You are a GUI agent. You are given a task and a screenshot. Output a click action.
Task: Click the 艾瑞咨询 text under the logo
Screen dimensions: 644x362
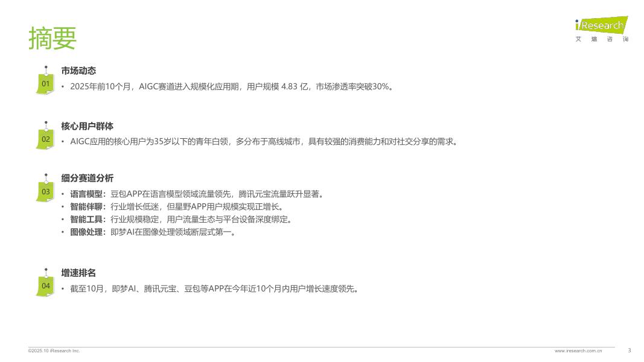[x=602, y=39]
